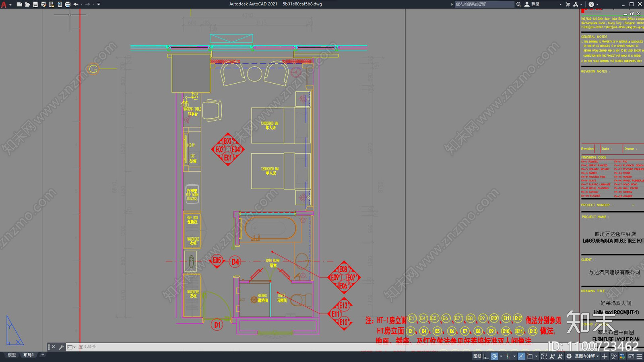Image resolution: width=644 pixels, height=362 pixels.
Task: Open the status bar customization hamburger menu
Action: (639, 356)
